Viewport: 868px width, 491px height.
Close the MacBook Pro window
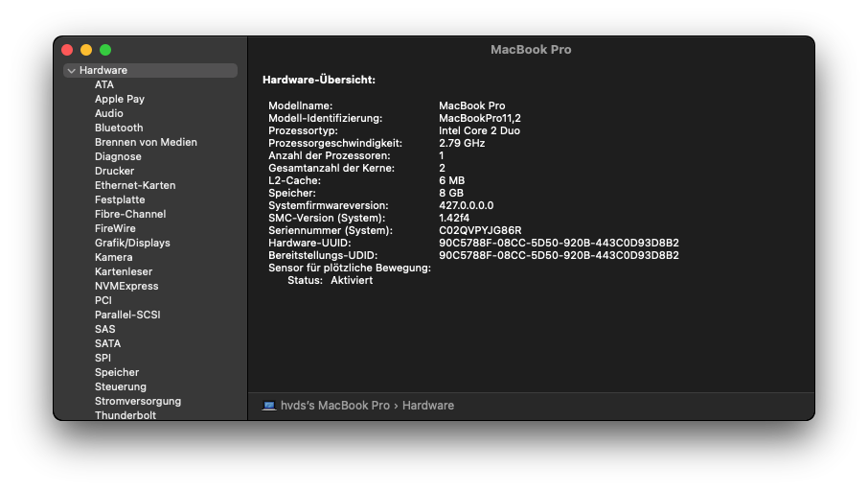[x=67, y=50]
